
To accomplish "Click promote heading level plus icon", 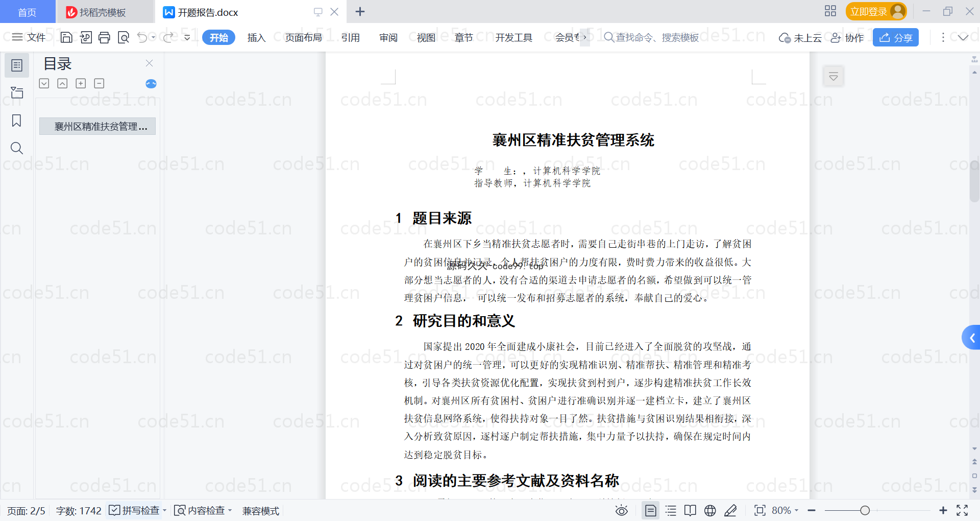I will pyautogui.click(x=81, y=83).
